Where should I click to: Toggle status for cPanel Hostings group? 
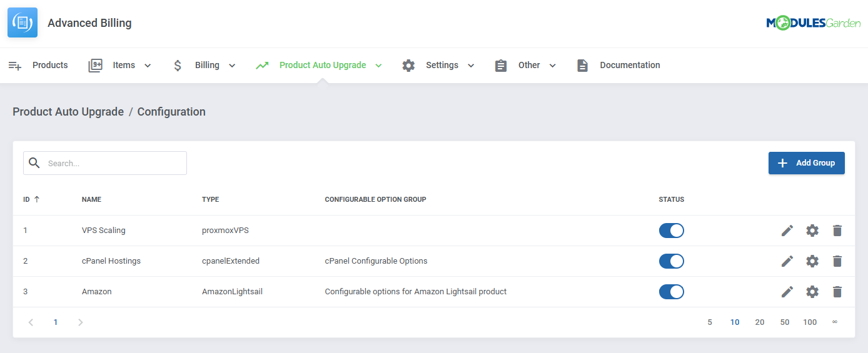click(x=671, y=261)
